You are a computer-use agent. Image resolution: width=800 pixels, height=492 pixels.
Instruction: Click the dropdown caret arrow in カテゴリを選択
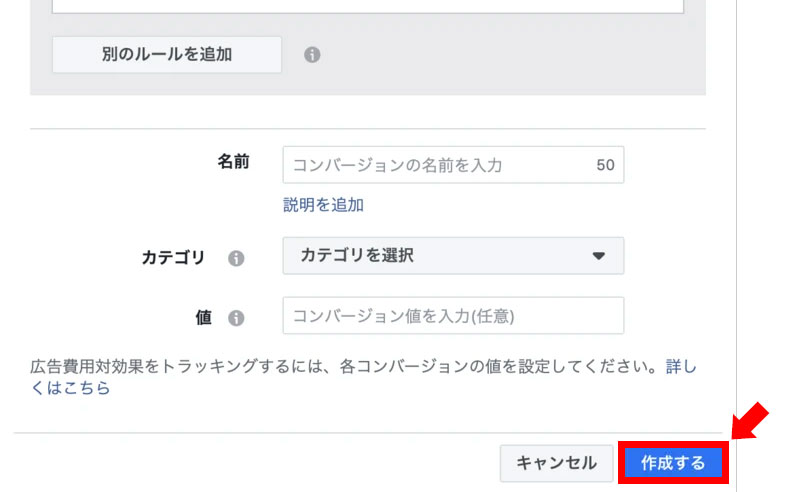pyautogui.click(x=599, y=256)
